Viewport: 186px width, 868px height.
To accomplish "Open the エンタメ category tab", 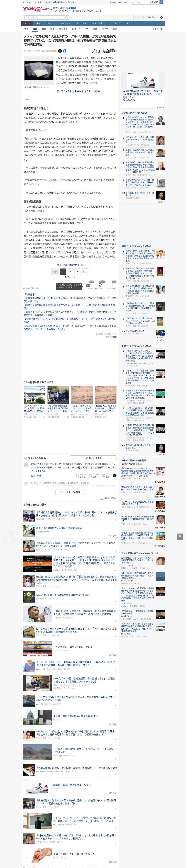I will [63, 29].
